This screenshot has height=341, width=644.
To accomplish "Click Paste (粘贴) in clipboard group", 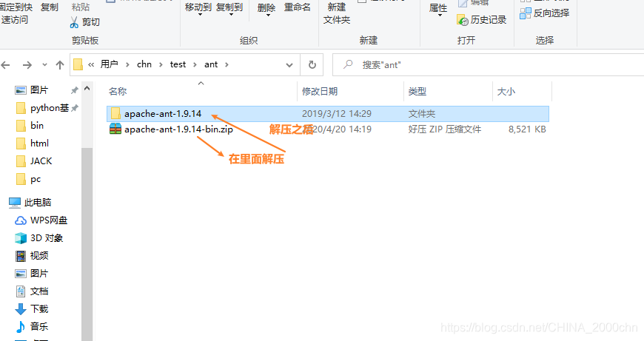I will (x=81, y=7).
